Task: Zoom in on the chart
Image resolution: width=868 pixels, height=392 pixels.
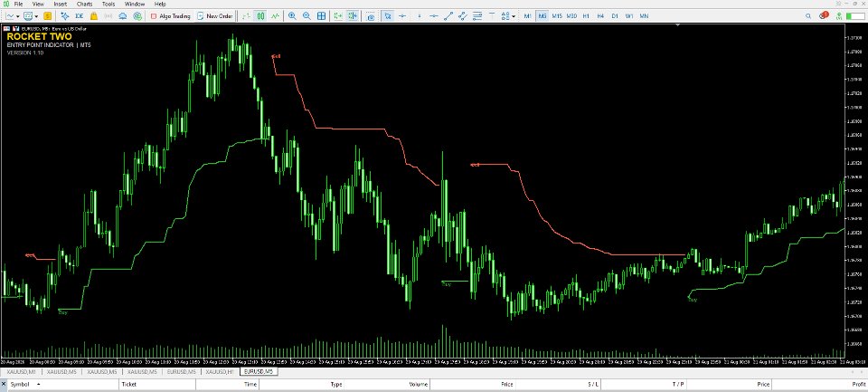Action: pyautogui.click(x=292, y=16)
